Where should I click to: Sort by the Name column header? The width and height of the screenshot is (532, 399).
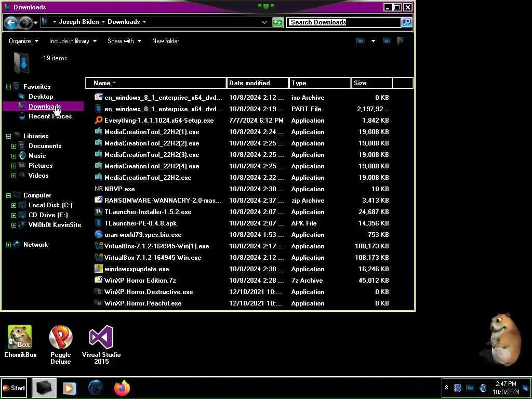point(156,83)
